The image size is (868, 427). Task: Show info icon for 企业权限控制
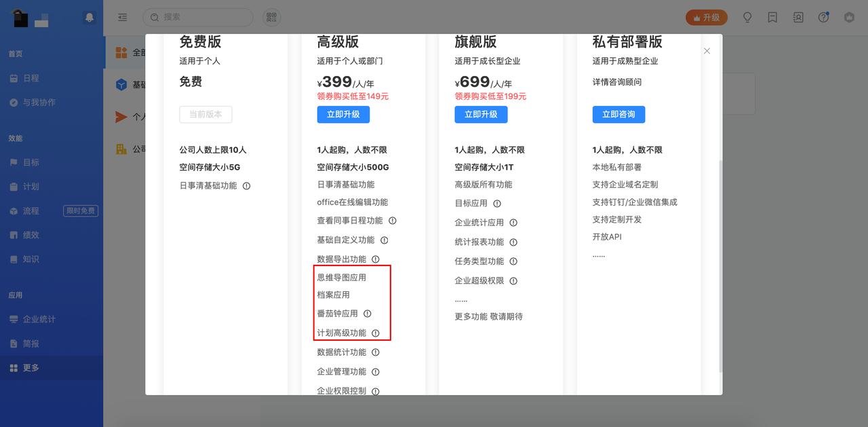pos(375,391)
